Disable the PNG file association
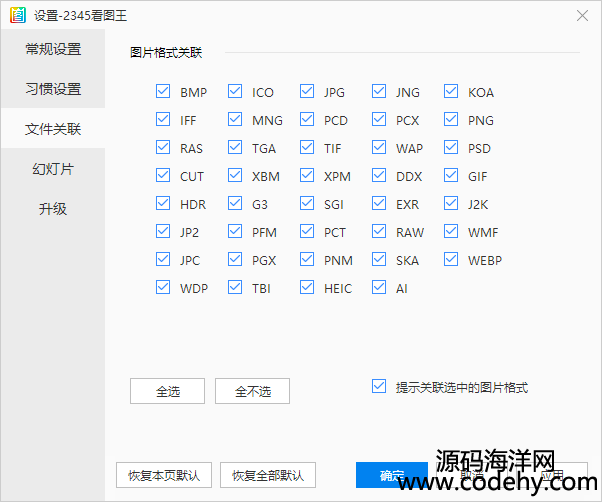This screenshot has height=502, width=602. (x=451, y=120)
